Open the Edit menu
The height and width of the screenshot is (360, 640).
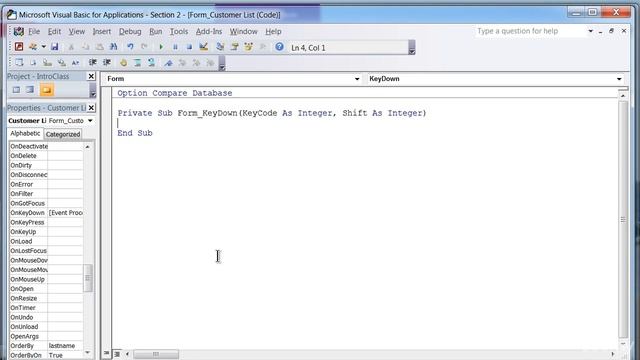54,31
